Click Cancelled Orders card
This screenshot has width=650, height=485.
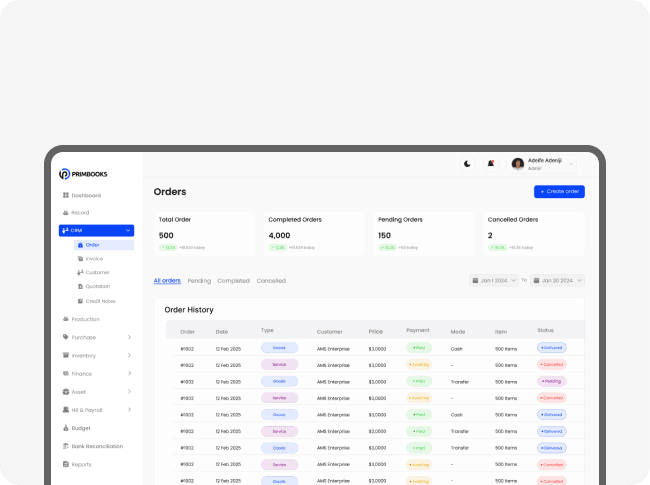tap(534, 234)
